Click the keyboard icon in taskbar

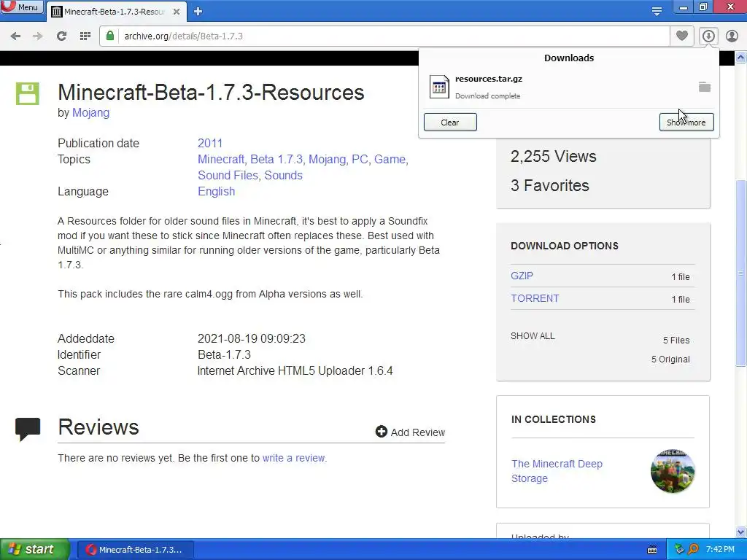pos(652,550)
